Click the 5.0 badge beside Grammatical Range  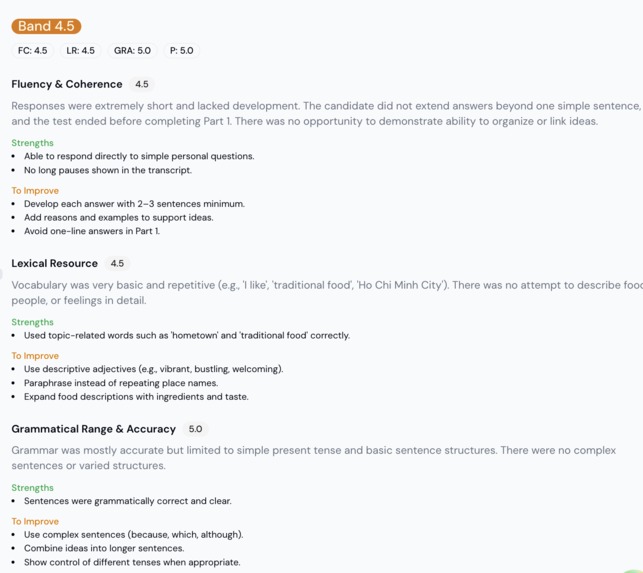coord(195,429)
